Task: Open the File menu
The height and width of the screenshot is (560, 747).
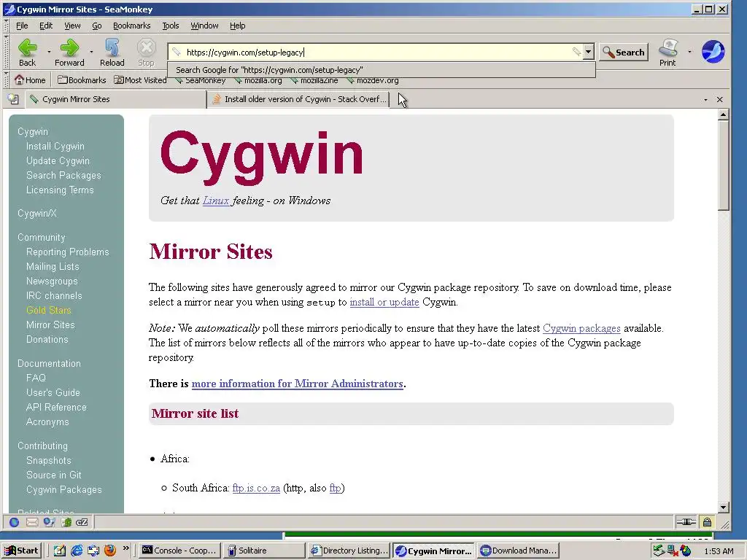Action: (22, 26)
